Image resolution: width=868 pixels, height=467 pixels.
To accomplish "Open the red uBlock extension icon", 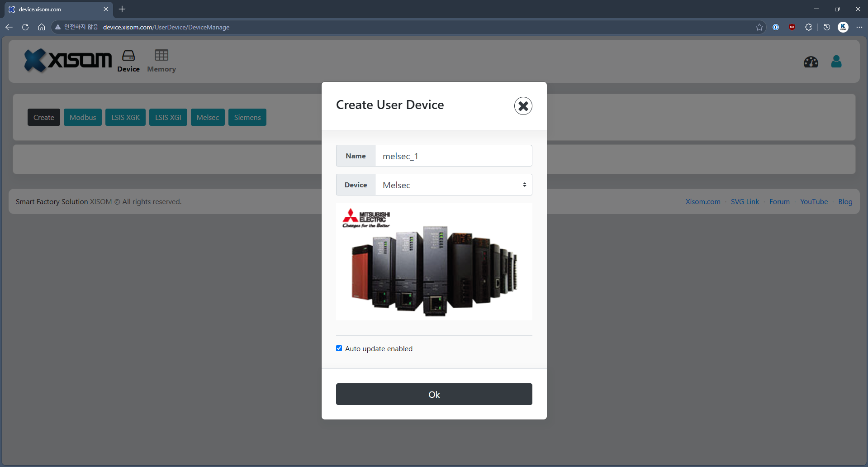I will (x=792, y=27).
